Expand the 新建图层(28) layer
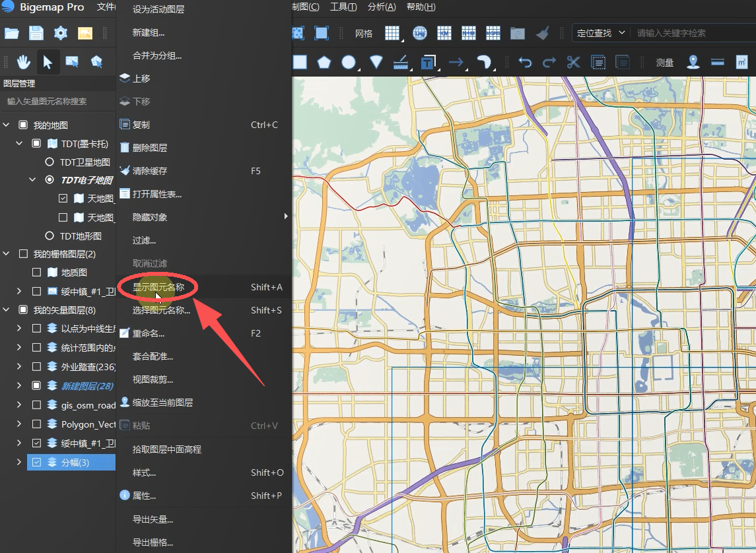Screen dimensions: 756x553 pos(18,386)
